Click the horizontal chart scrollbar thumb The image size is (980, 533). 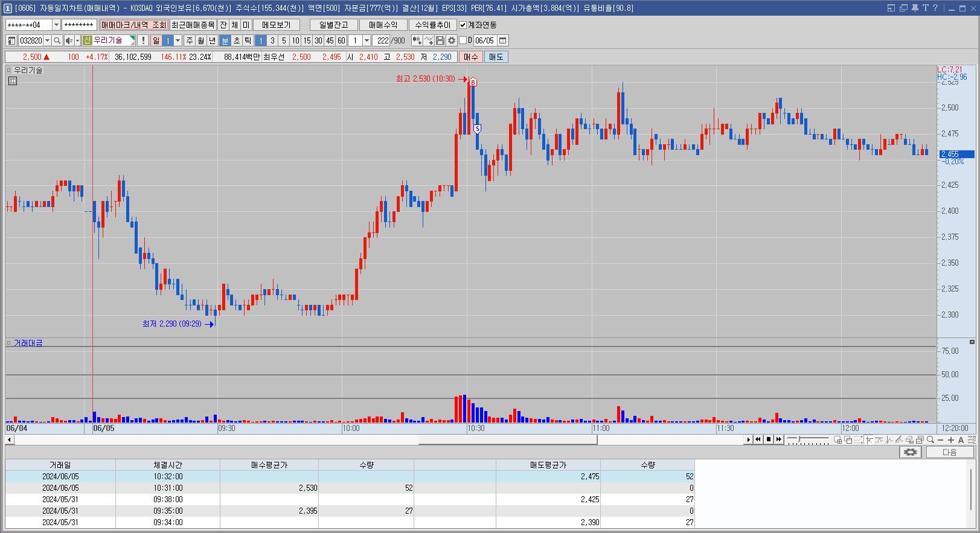508,439
